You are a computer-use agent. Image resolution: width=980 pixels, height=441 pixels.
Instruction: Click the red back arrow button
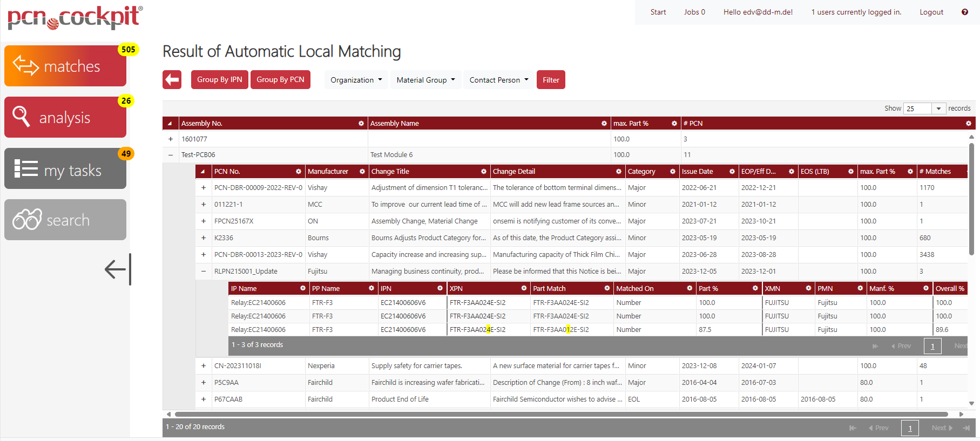click(172, 80)
